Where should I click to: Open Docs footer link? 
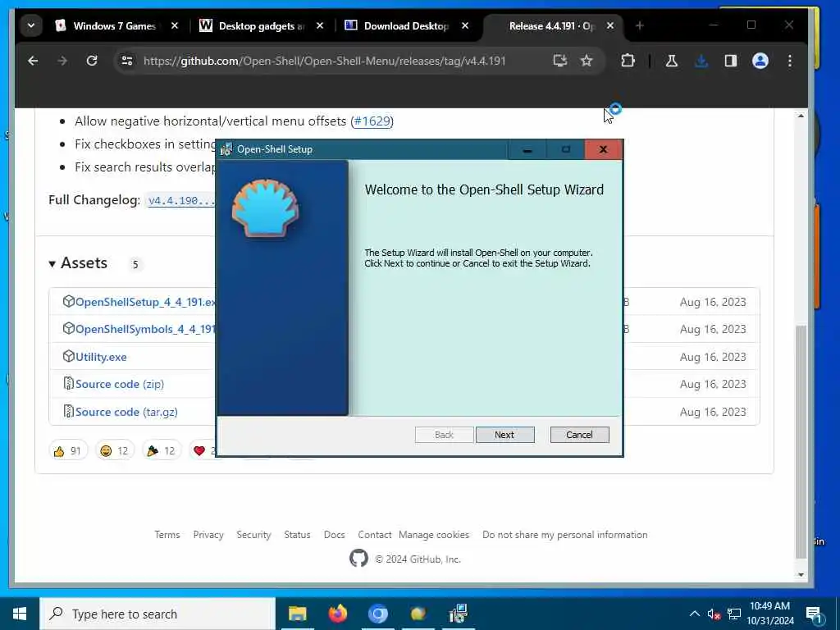[335, 535]
